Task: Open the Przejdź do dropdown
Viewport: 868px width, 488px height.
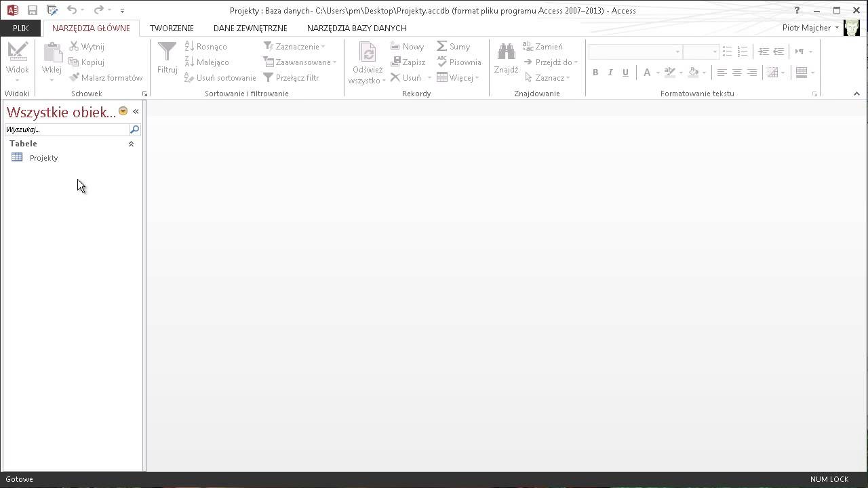Action: pos(551,62)
